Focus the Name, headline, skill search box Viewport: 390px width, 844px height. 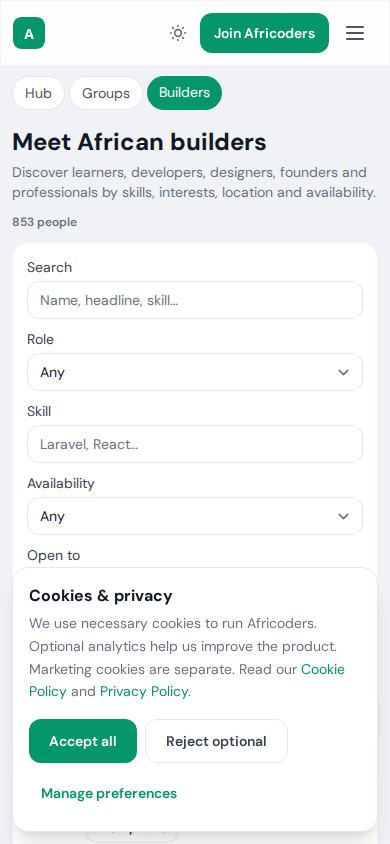(x=195, y=300)
